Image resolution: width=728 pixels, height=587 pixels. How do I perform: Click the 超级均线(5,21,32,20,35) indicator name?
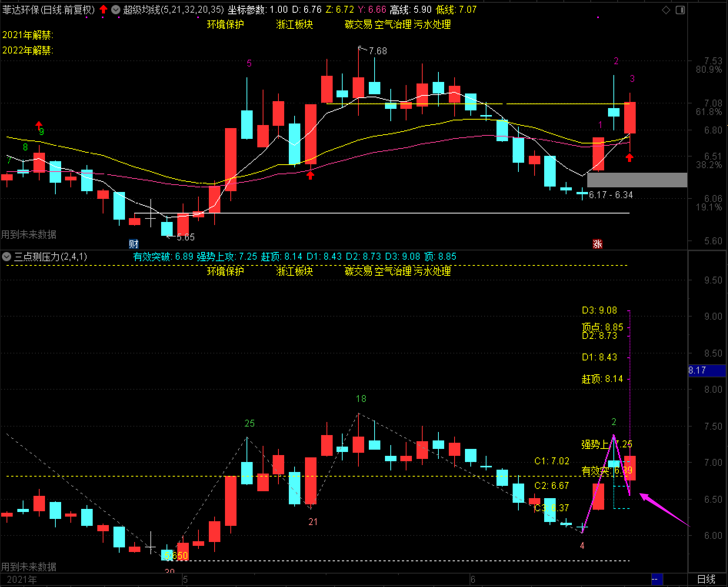(x=173, y=10)
